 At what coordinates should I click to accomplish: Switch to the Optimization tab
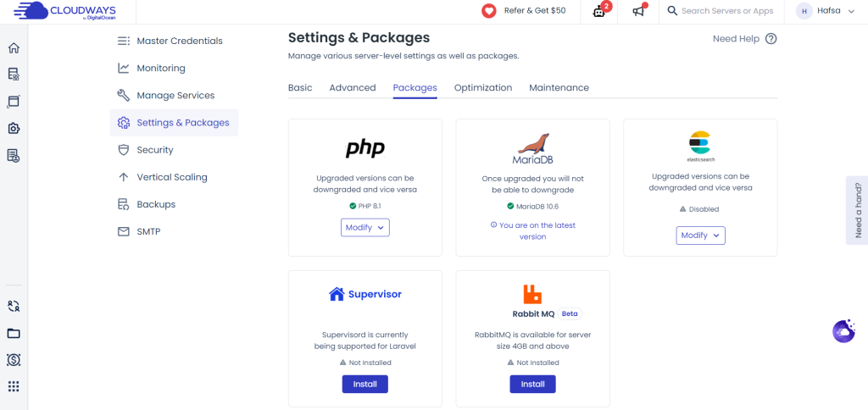point(483,88)
